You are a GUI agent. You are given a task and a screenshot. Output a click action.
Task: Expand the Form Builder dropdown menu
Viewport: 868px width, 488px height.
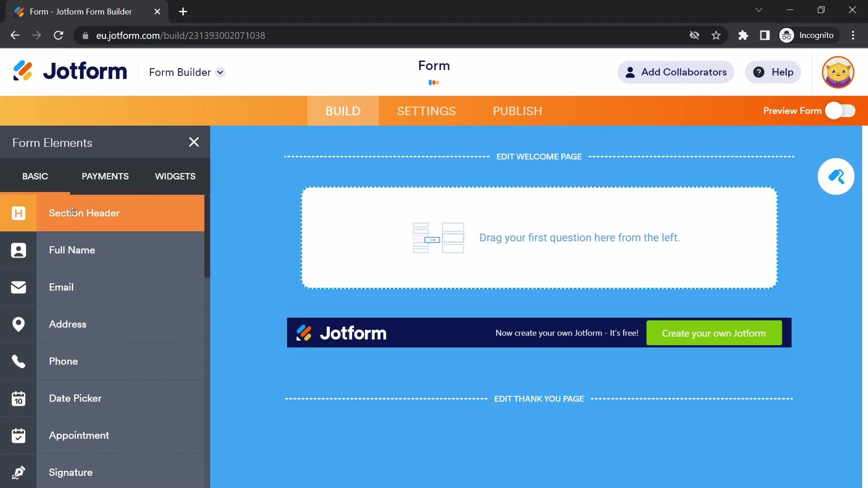click(x=221, y=72)
